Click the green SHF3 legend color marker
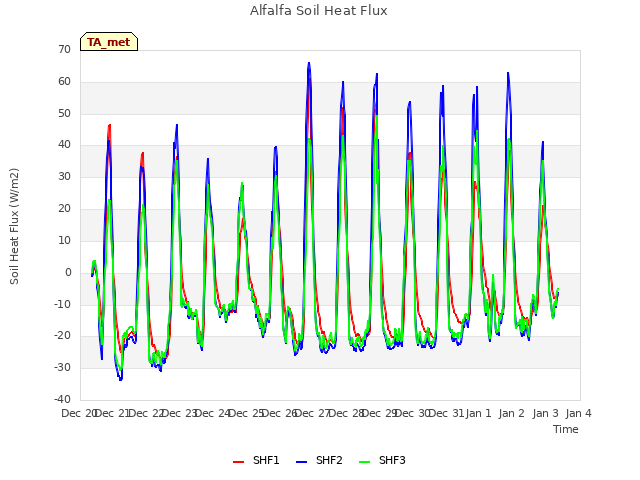The width and height of the screenshot is (640, 480). (x=364, y=462)
